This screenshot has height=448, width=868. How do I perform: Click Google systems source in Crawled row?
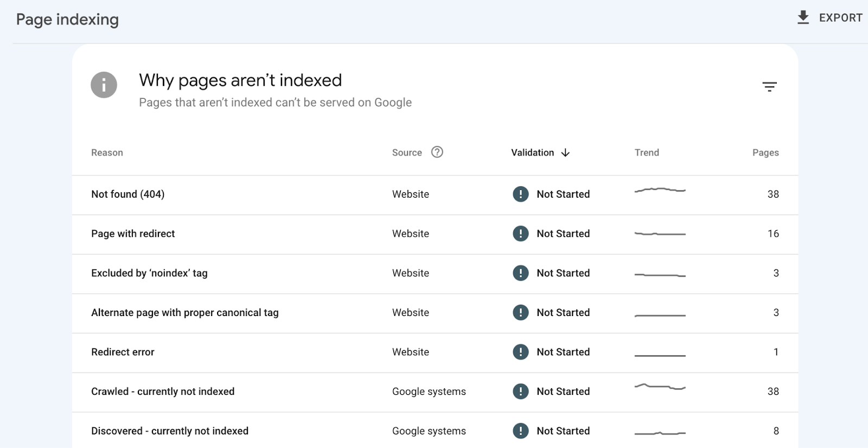[x=429, y=392]
